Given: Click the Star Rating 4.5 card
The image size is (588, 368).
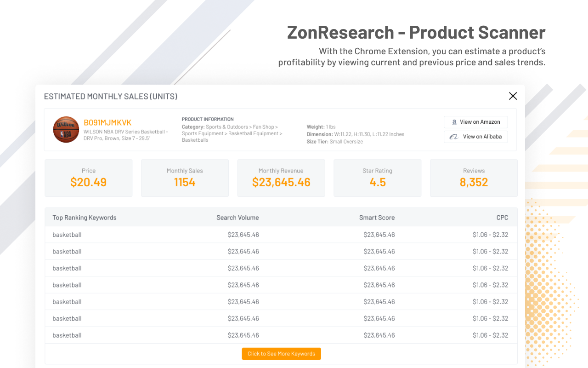Looking at the screenshot, I should (x=377, y=178).
